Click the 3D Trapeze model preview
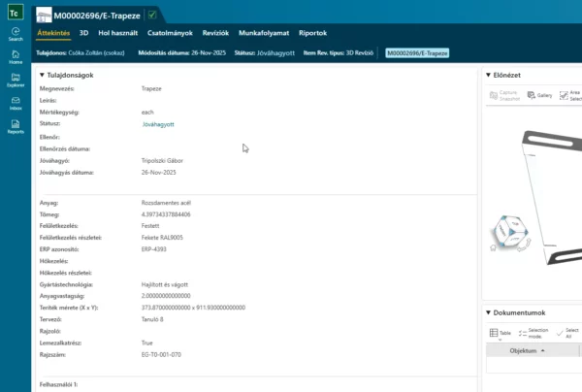The image size is (582, 392). [552, 197]
